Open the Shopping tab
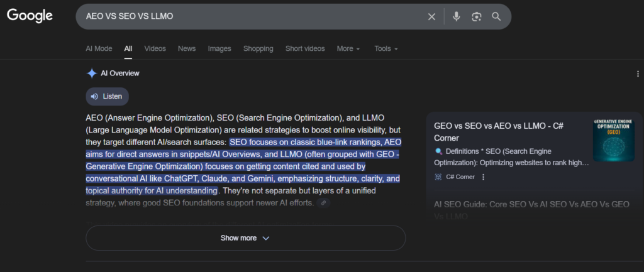 pyautogui.click(x=258, y=48)
